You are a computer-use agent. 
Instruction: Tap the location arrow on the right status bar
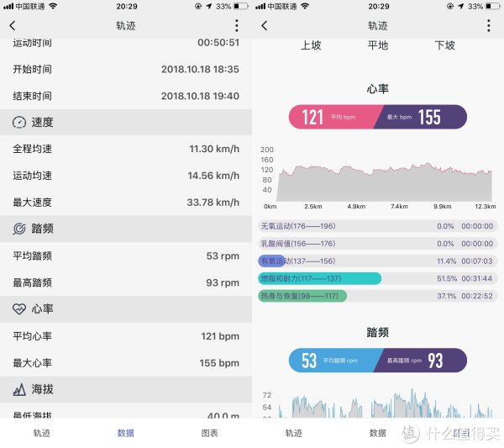[x=461, y=6]
